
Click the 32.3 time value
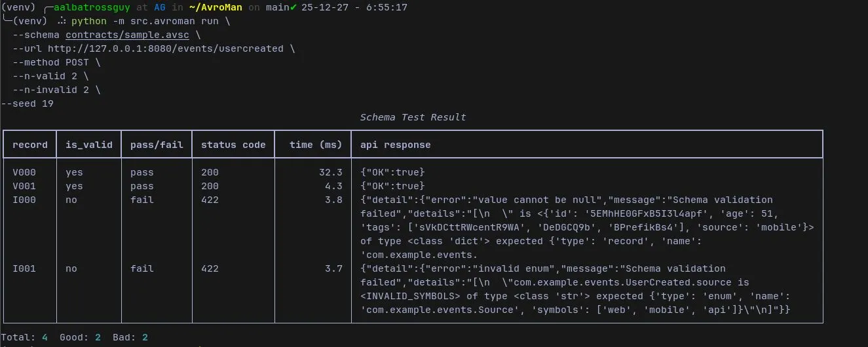[330, 172]
